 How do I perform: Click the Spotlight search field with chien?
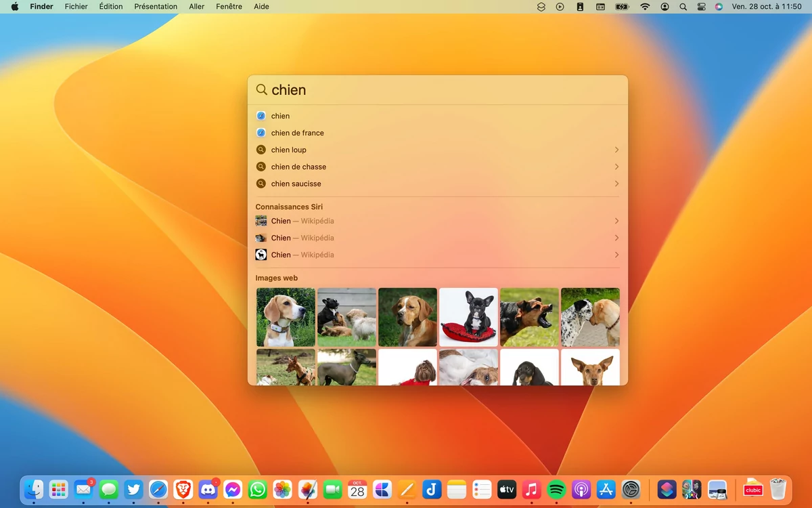click(x=438, y=90)
